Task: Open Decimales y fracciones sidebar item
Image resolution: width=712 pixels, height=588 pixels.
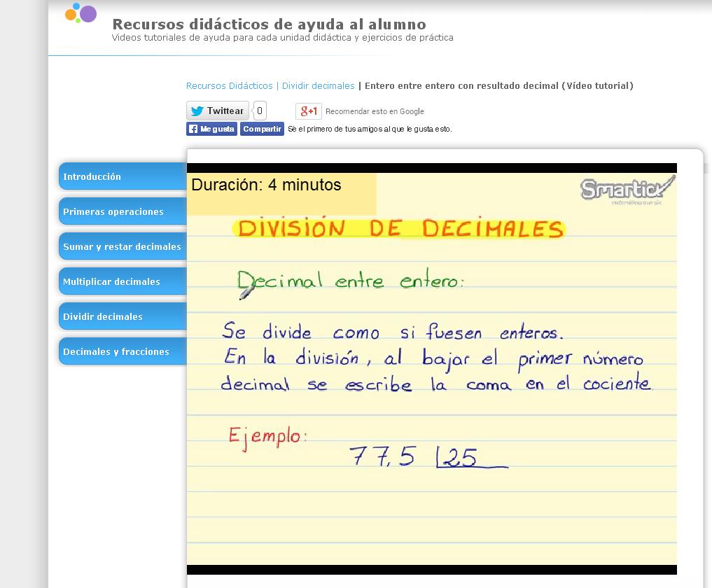Action: [123, 351]
